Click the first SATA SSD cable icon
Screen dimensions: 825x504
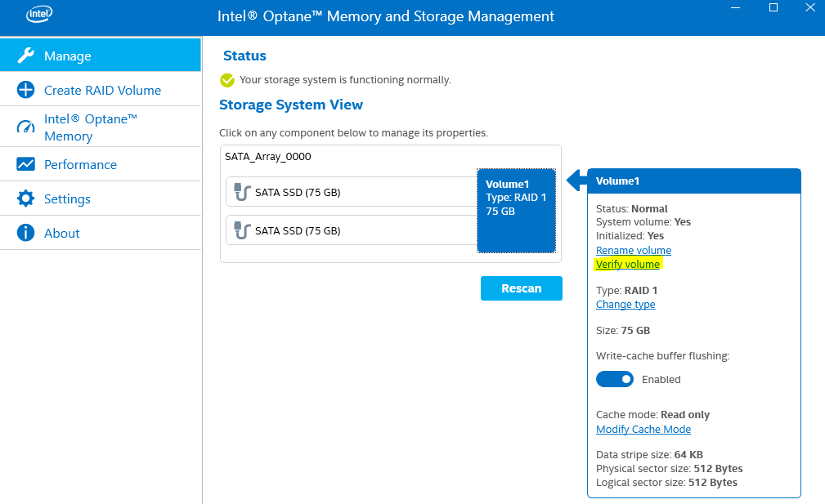pos(242,192)
